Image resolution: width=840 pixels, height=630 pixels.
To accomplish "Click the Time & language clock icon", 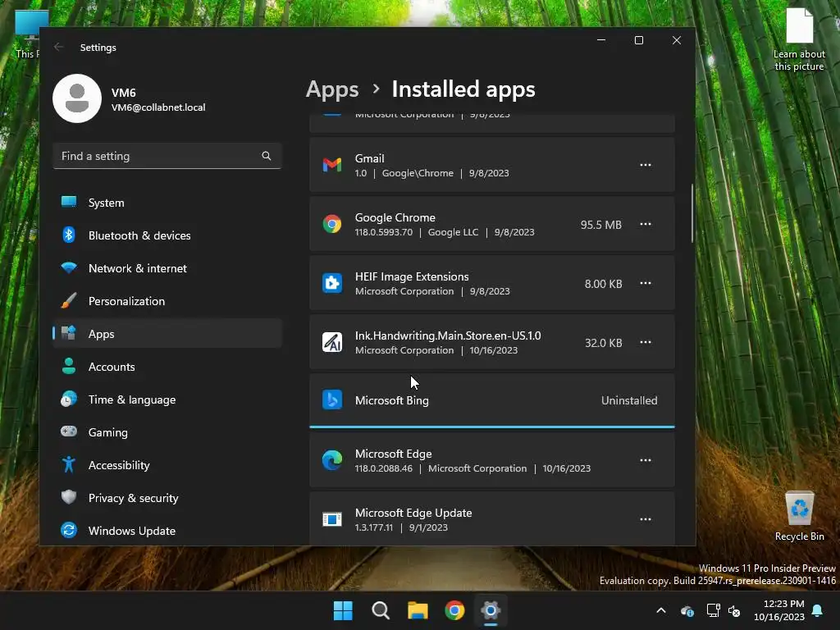I will point(69,399).
